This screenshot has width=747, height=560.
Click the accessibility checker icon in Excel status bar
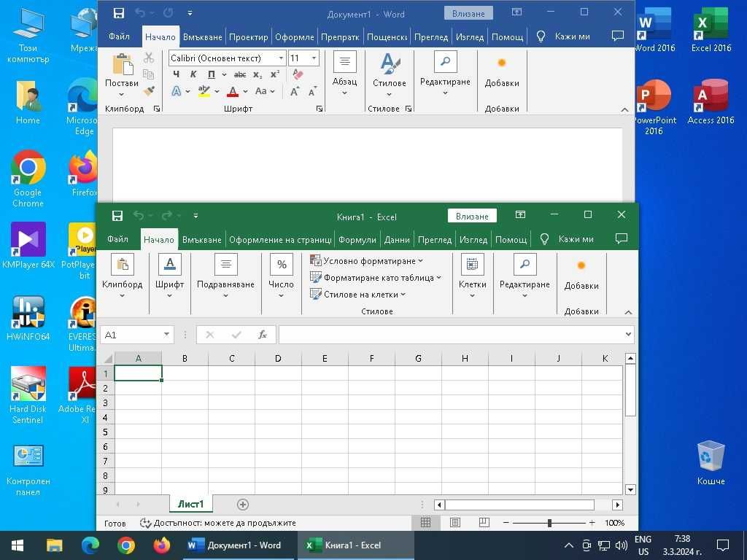(145, 523)
